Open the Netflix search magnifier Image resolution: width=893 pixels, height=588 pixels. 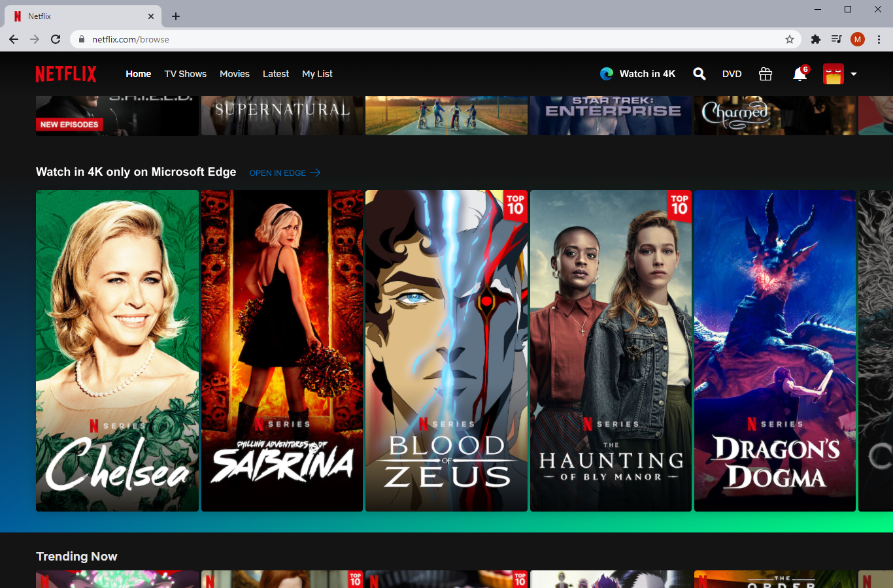point(699,74)
